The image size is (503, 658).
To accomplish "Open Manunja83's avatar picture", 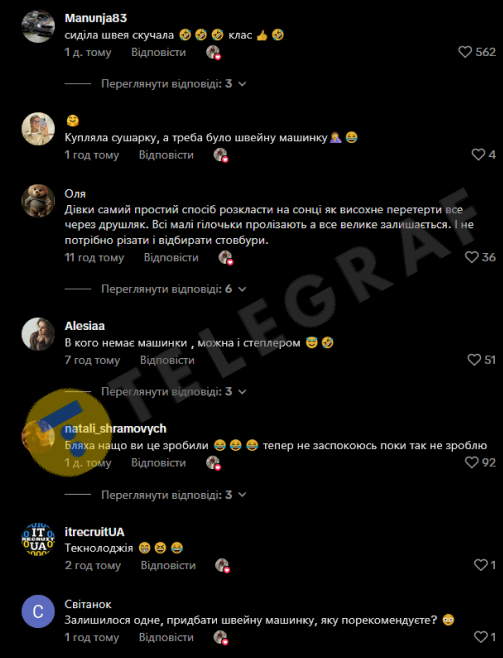I will click(38, 26).
